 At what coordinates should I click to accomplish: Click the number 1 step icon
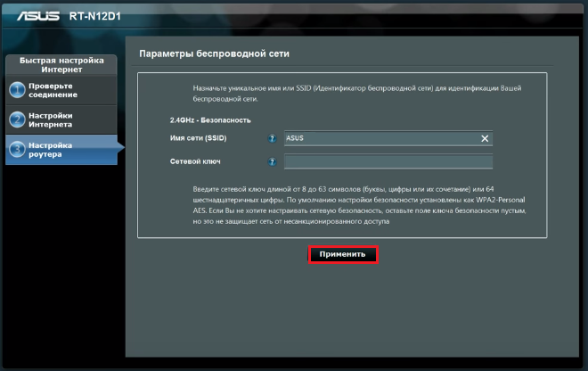coord(16,91)
